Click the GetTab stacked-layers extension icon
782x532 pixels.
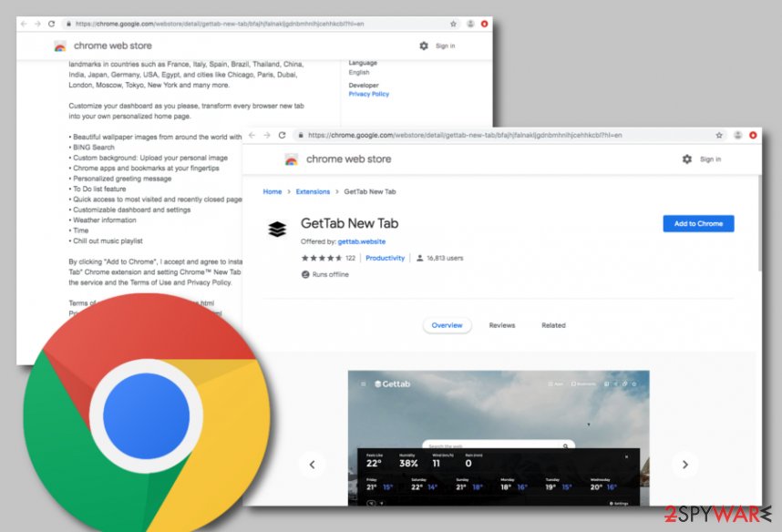point(277,229)
